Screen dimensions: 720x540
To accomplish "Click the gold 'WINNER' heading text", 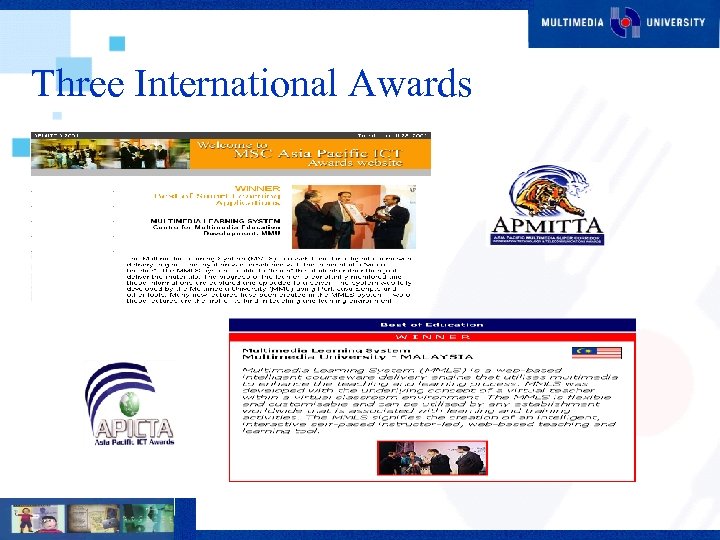I will click(257, 188).
